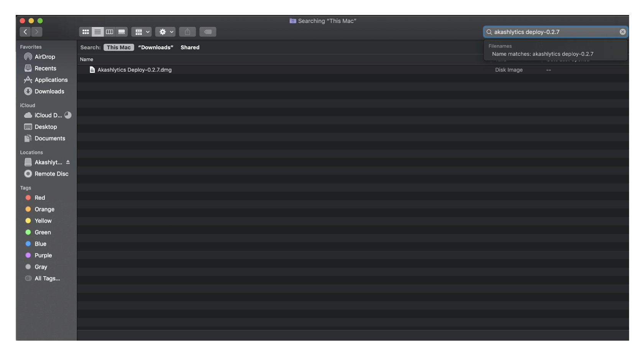Go back with the left chevron button
Screen dimensions: 644x356
pyautogui.click(x=25, y=32)
